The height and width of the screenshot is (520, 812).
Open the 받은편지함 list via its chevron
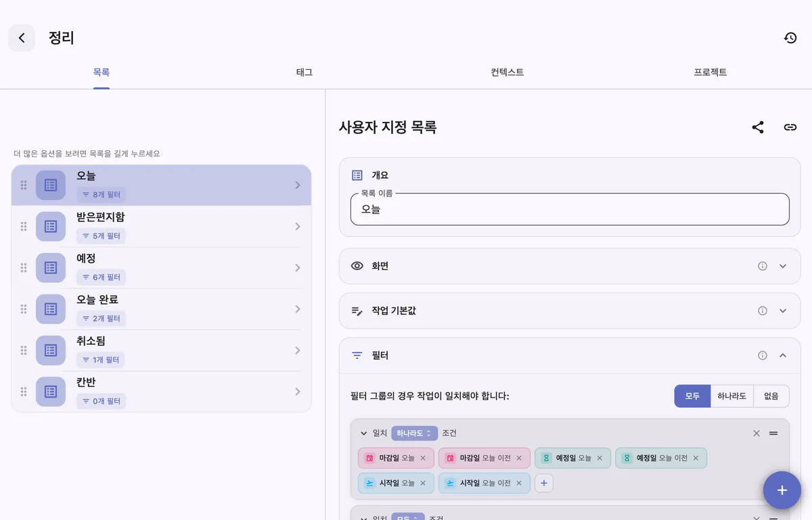298,226
